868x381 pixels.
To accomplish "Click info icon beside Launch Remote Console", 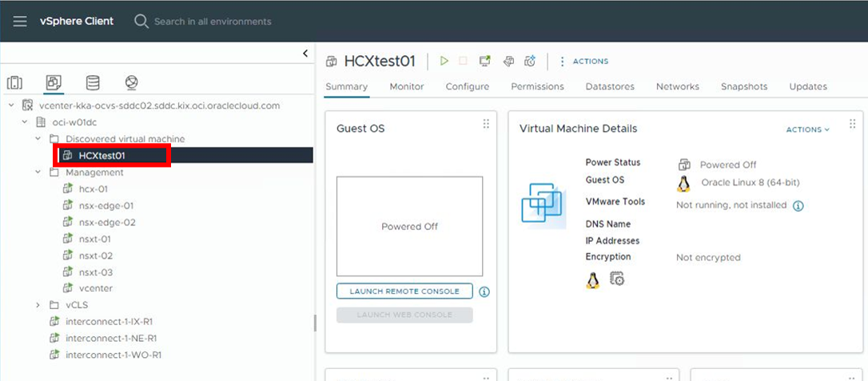I will [484, 292].
